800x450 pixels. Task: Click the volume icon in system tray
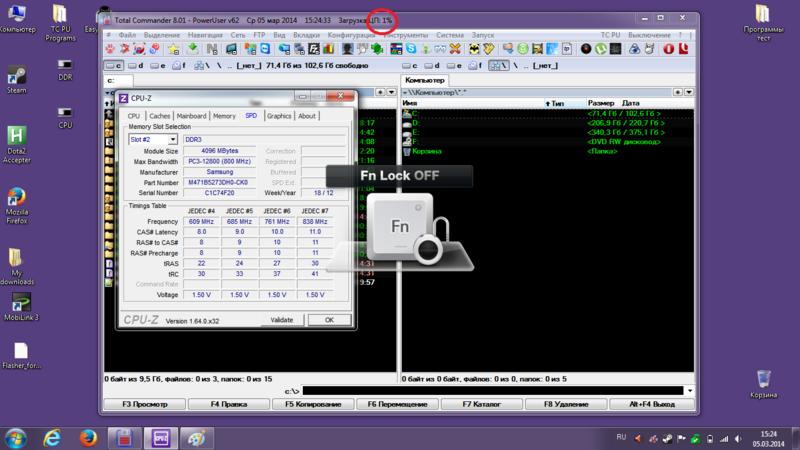point(738,439)
